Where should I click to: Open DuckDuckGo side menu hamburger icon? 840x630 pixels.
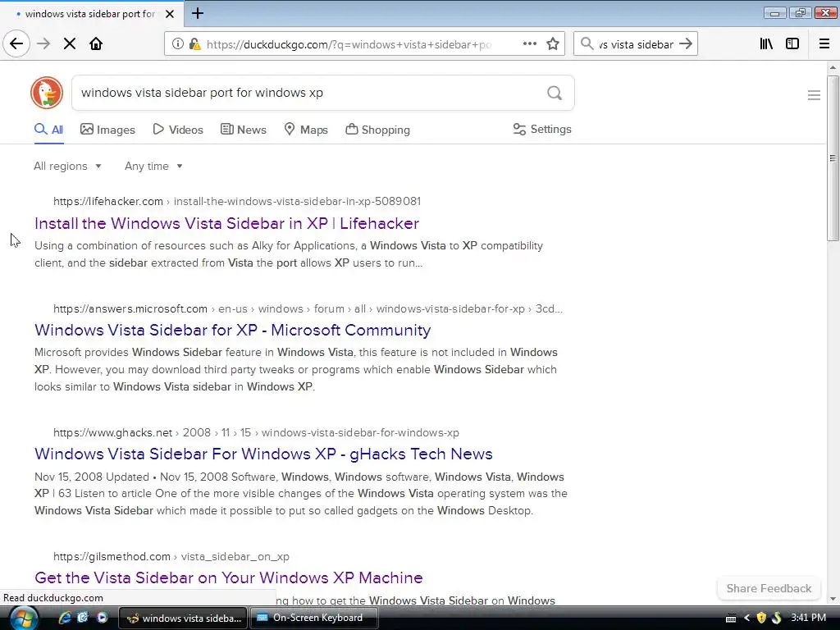814,95
